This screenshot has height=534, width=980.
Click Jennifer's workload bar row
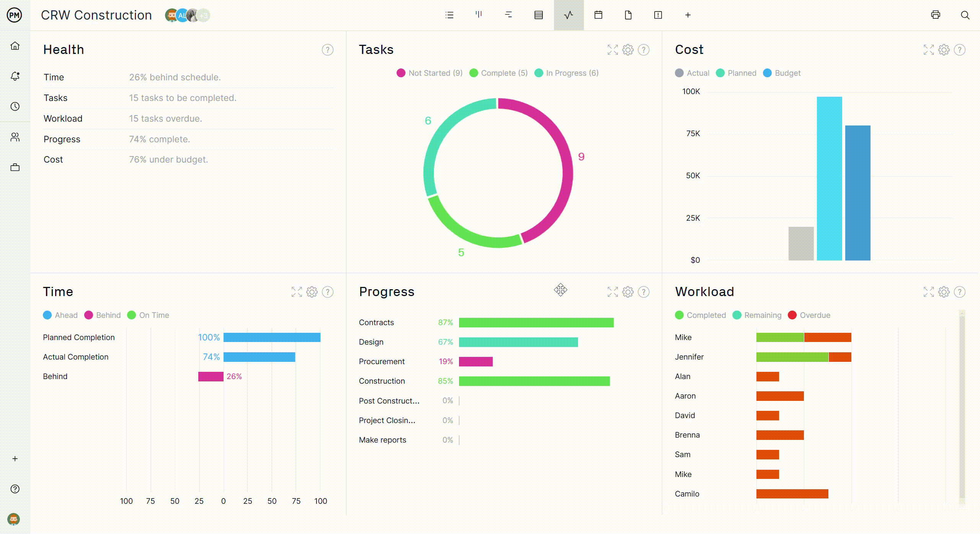click(x=804, y=357)
